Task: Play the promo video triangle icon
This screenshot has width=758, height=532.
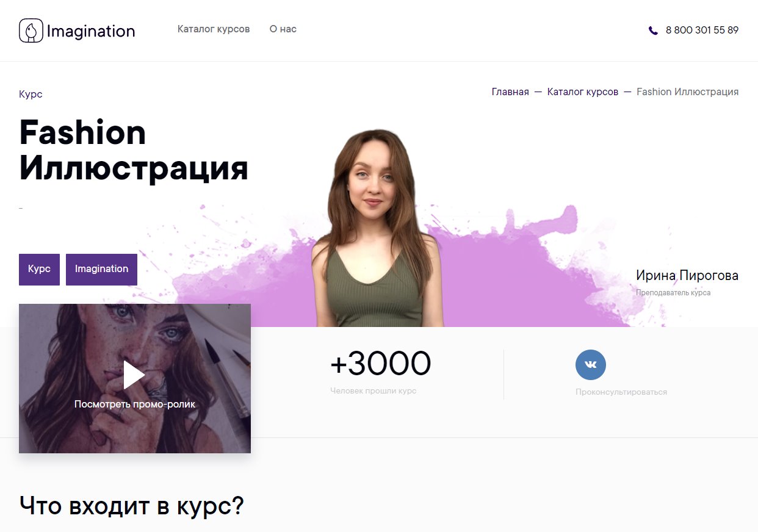Action: [x=134, y=375]
